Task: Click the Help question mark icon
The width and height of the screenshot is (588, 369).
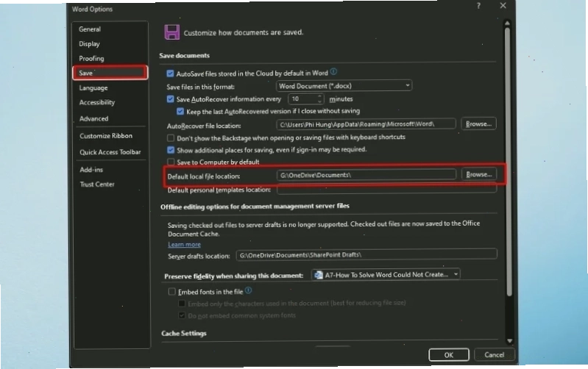Action: (x=478, y=6)
